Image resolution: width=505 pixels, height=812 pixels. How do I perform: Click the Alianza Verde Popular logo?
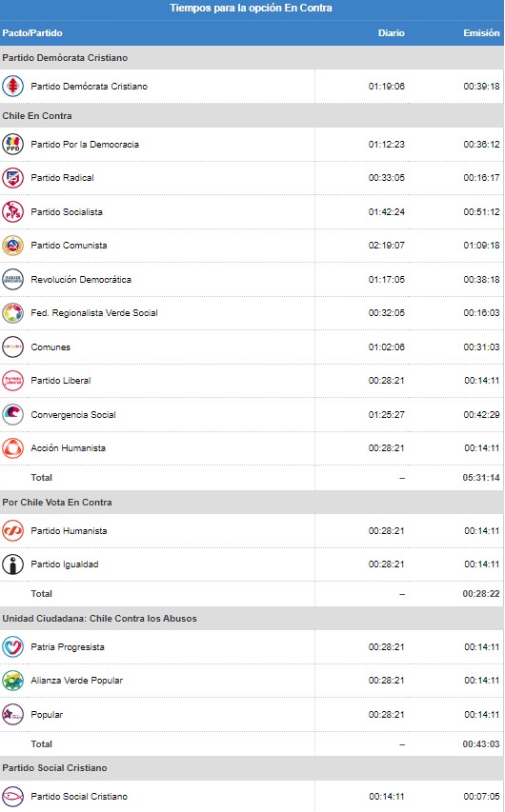[x=12, y=681]
